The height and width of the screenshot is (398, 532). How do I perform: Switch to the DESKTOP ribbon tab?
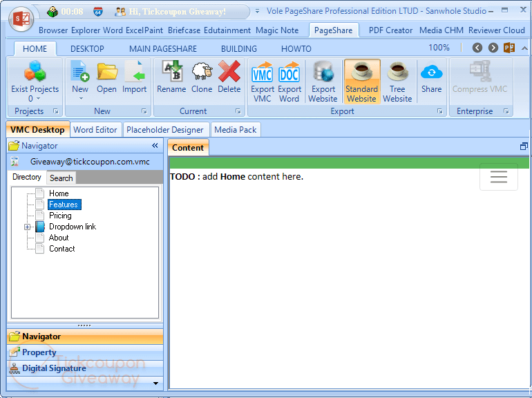[87, 49]
